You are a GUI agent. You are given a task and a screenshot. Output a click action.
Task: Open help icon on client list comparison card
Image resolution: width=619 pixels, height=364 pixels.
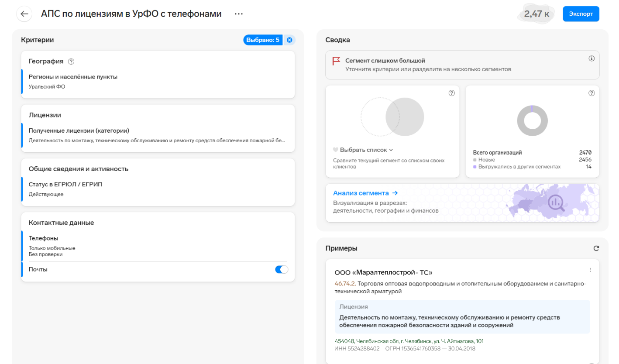point(452,93)
